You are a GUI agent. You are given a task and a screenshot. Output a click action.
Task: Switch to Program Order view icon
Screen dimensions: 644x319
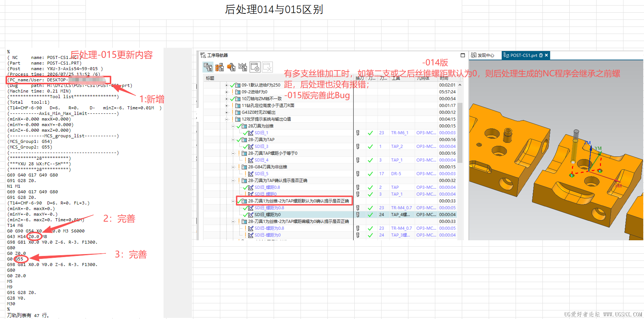(x=208, y=67)
